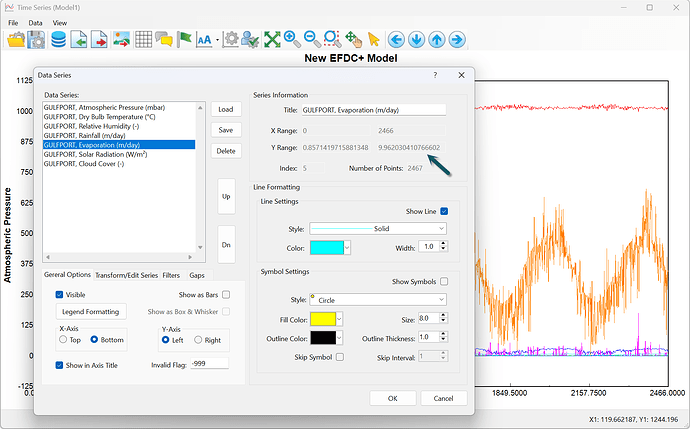Toggle the Visible checkbox
Screen dimensions: 690x429
(x=59, y=295)
